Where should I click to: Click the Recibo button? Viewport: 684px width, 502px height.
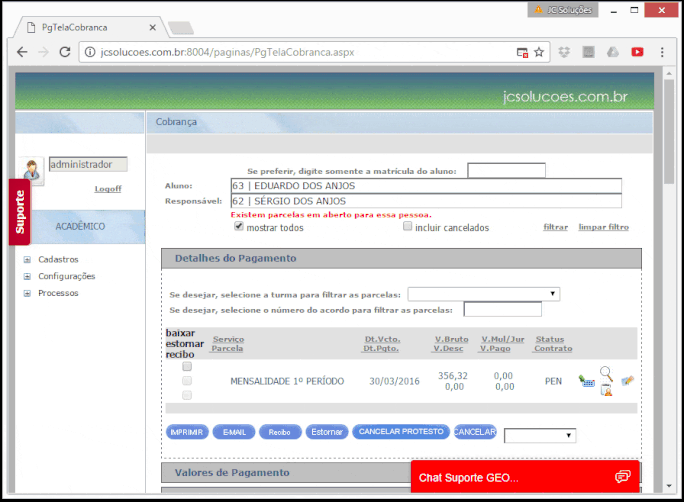[280, 432]
